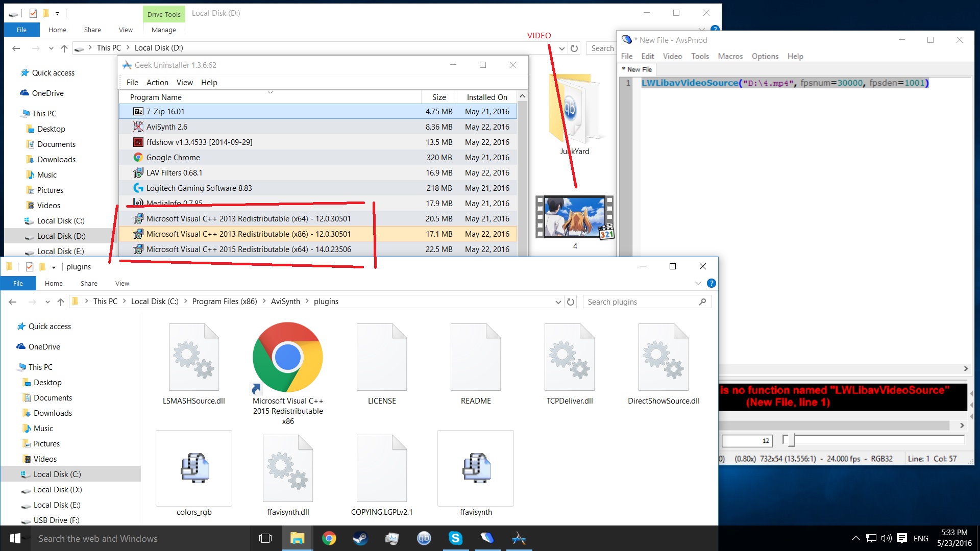Expand AviSynth breadcrumb chevron

coord(307,302)
